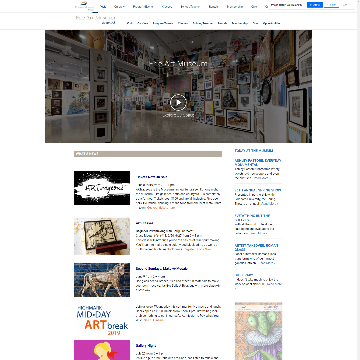Open the ARTinspired black-and-white splatter thumbnail
This screenshot has height=360, width=360.
(x=102, y=188)
